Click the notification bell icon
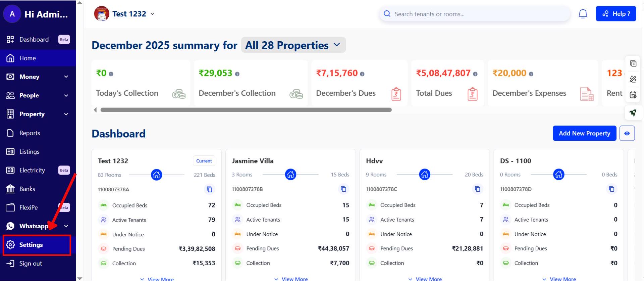 [x=583, y=14]
